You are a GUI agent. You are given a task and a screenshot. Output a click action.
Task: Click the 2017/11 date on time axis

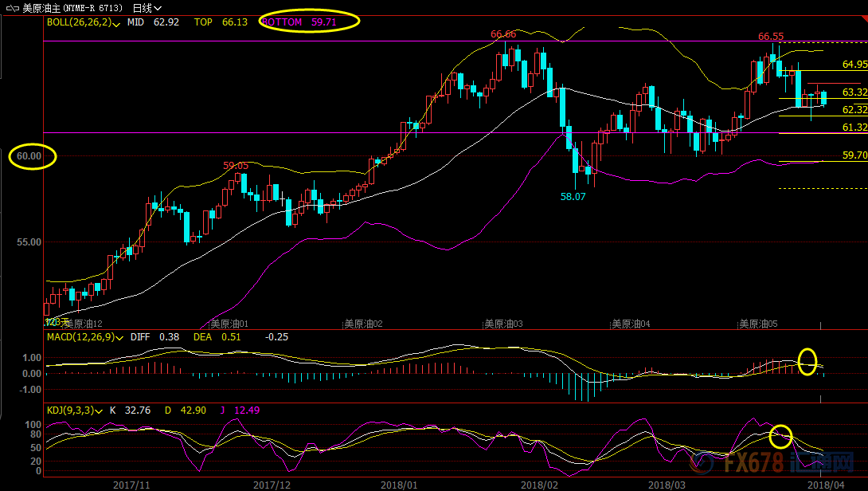[133, 484]
